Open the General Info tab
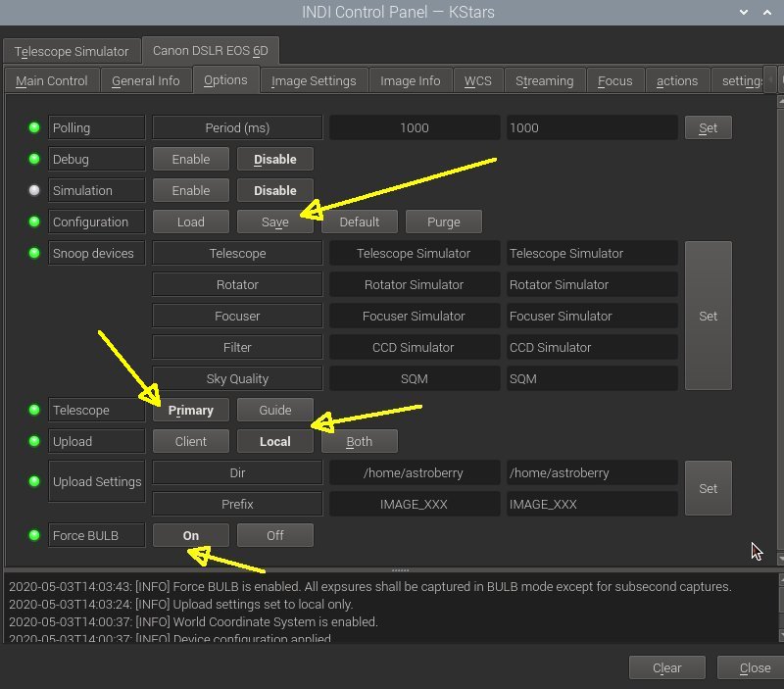Image resolution: width=784 pixels, height=689 pixels. pyautogui.click(x=145, y=80)
